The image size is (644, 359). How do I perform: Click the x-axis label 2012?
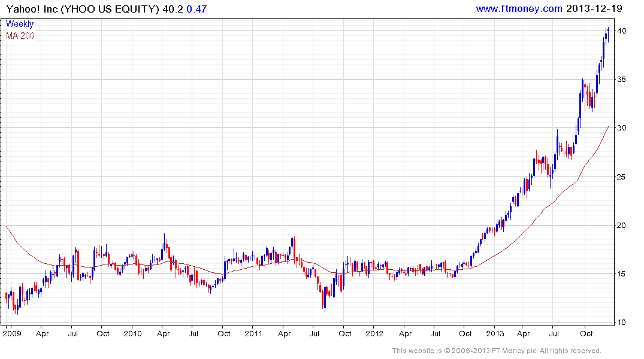pyautogui.click(x=374, y=333)
